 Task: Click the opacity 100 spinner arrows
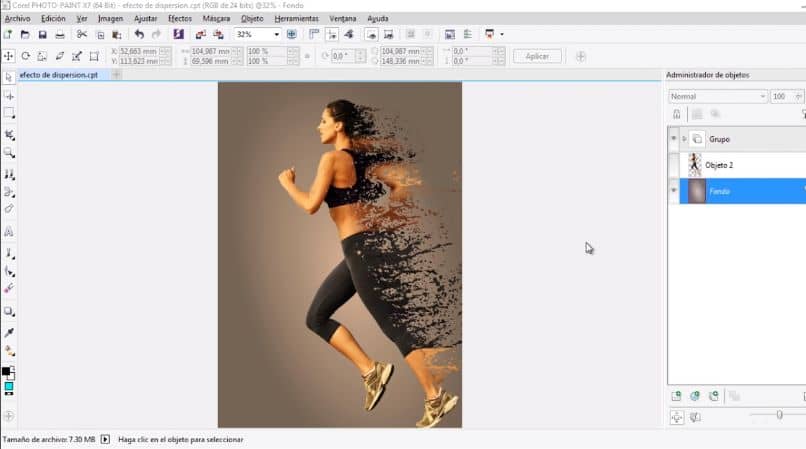pyautogui.click(x=798, y=97)
